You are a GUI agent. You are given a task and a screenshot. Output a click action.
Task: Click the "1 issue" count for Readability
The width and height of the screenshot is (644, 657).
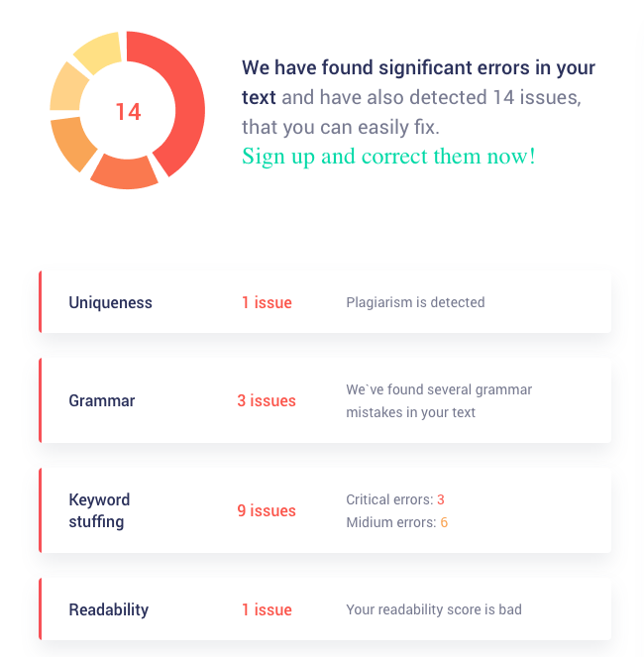[x=267, y=609]
